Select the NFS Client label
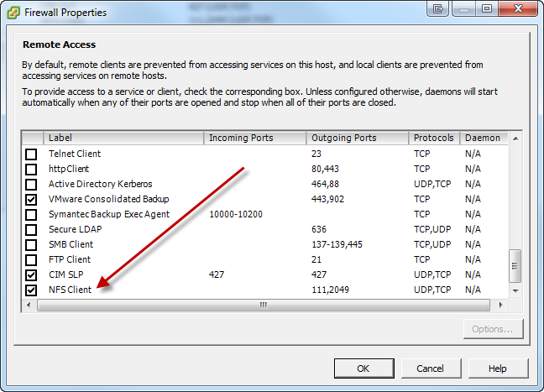544x392 pixels. [x=70, y=290]
